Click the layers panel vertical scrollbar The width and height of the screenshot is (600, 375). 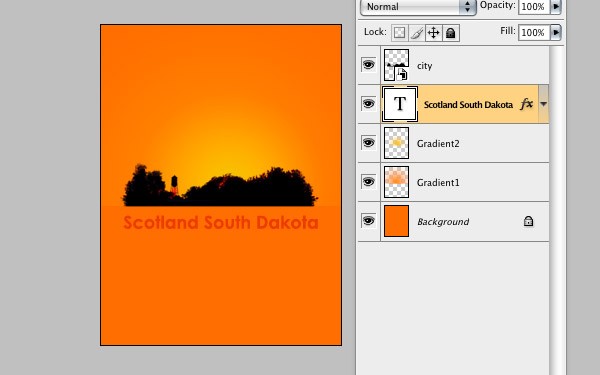point(557,210)
